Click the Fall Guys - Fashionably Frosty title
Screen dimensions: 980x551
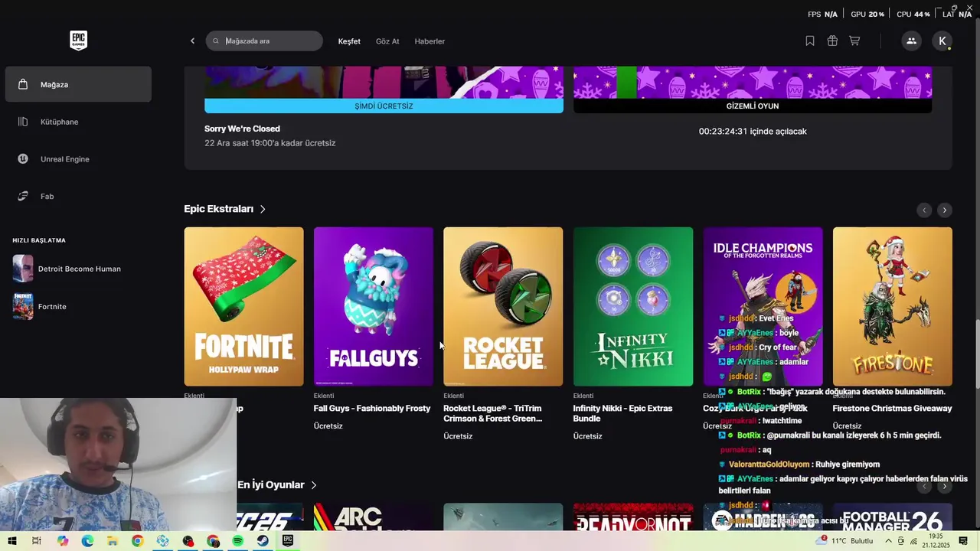372,408
